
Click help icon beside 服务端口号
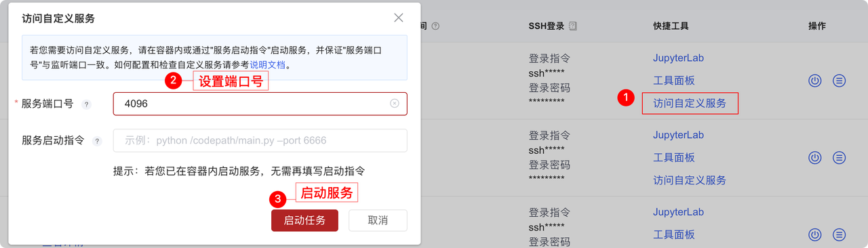pyautogui.click(x=86, y=104)
